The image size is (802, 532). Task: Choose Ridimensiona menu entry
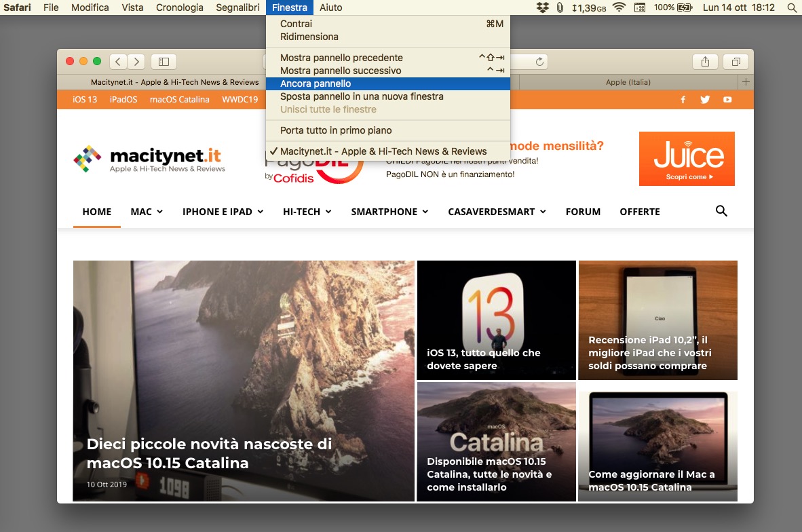tap(387, 37)
